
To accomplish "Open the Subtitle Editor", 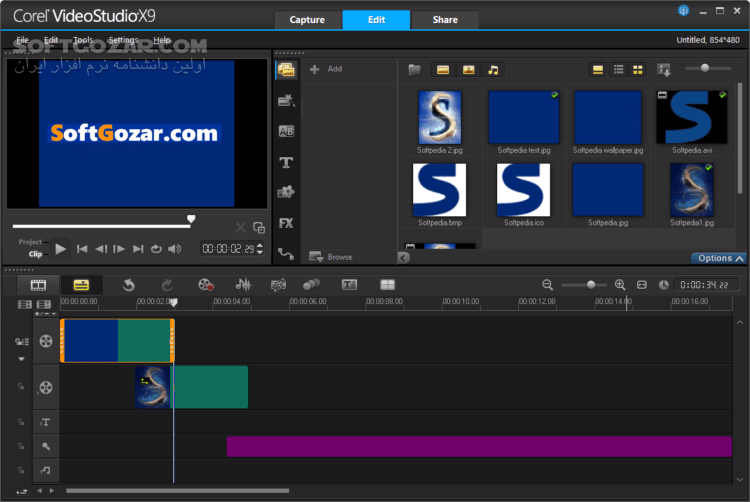I will [x=349, y=285].
